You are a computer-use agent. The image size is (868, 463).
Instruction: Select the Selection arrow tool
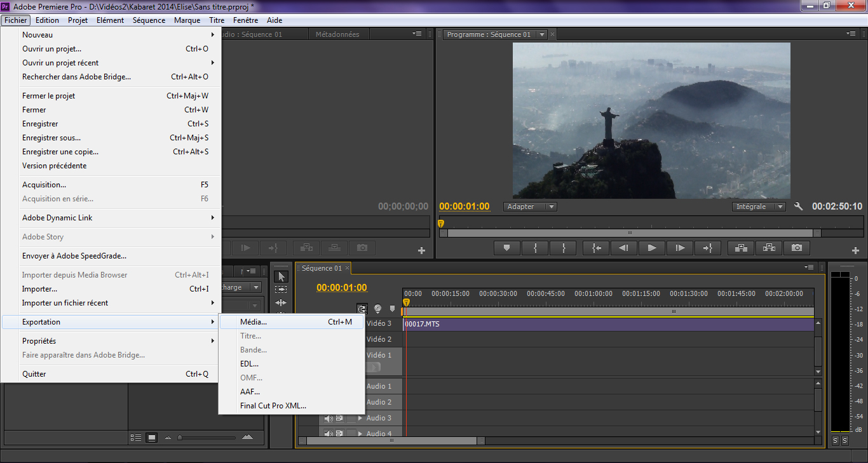[x=281, y=276]
